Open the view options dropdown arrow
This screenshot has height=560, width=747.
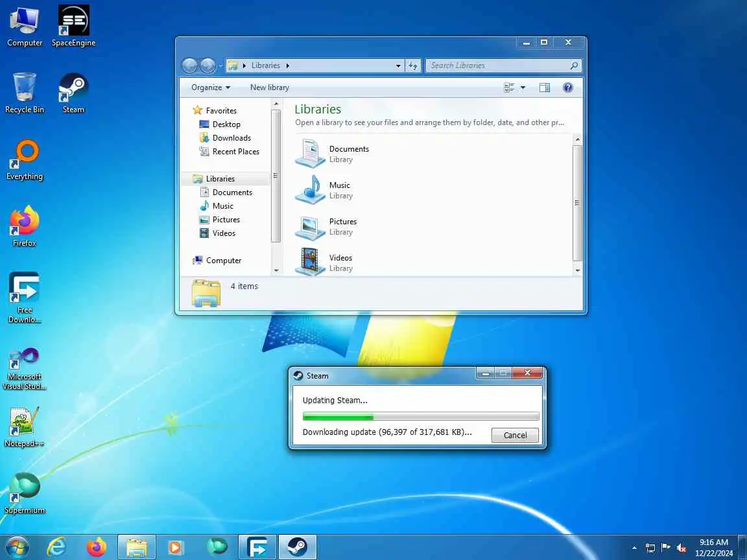(x=523, y=87)
